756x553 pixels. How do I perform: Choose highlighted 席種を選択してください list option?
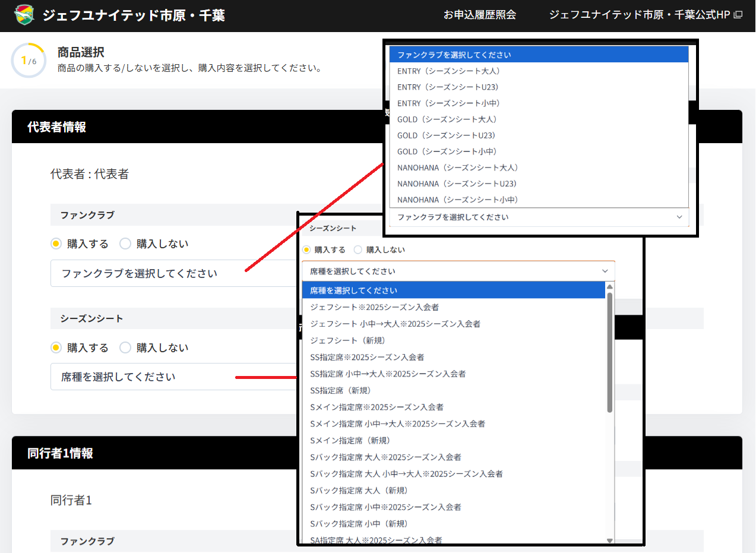(454, 290)
